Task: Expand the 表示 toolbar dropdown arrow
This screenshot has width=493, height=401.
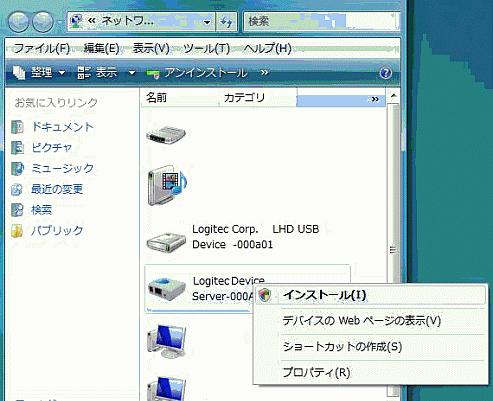Action: pos(132,72)
